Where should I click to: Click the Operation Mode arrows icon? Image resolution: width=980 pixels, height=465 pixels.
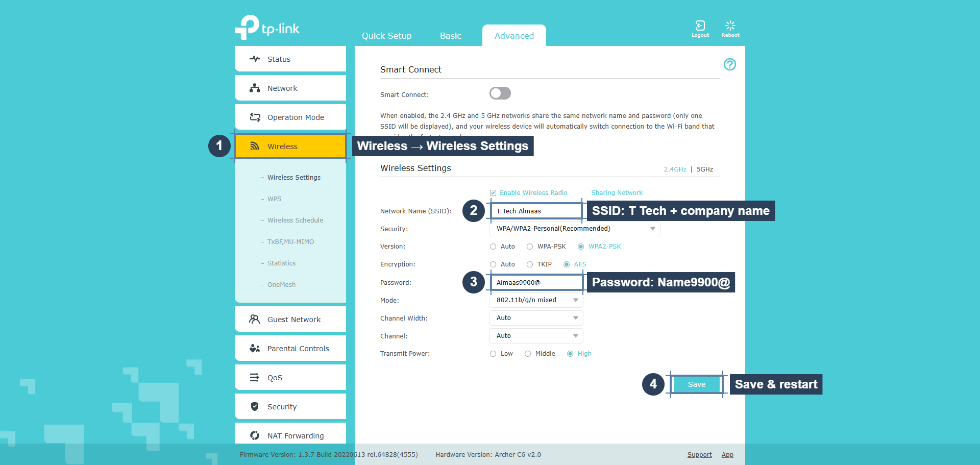pyautogui.click(x=255, y=117)
